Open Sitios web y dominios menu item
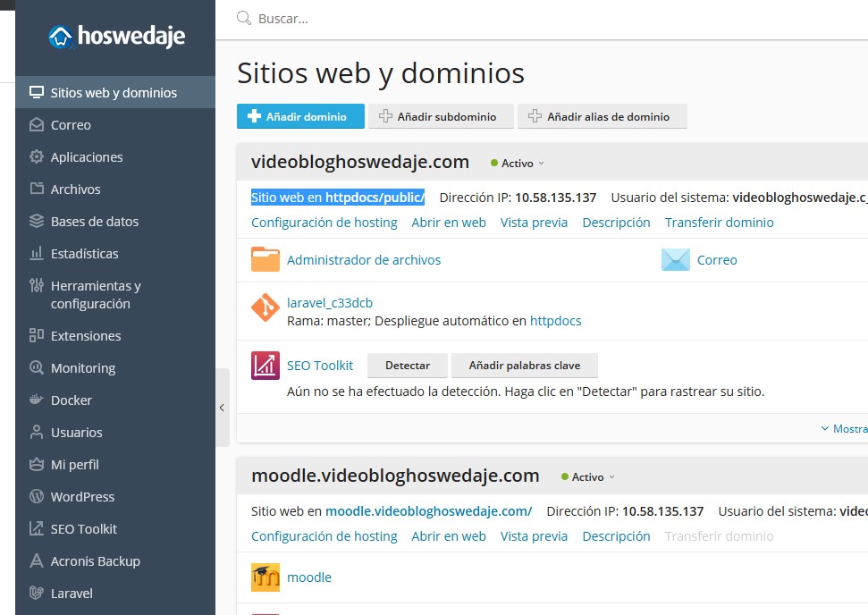Viewport: 868px width, 615px height. tap(115, 92)
